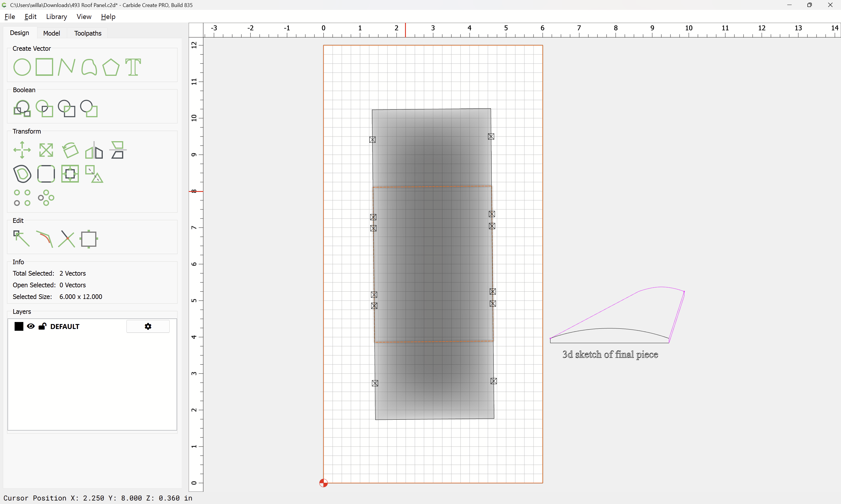Screen dimensions: 841x504
Task: Open the Library menu
Action: pyautogui.click(x=56, y=17)
